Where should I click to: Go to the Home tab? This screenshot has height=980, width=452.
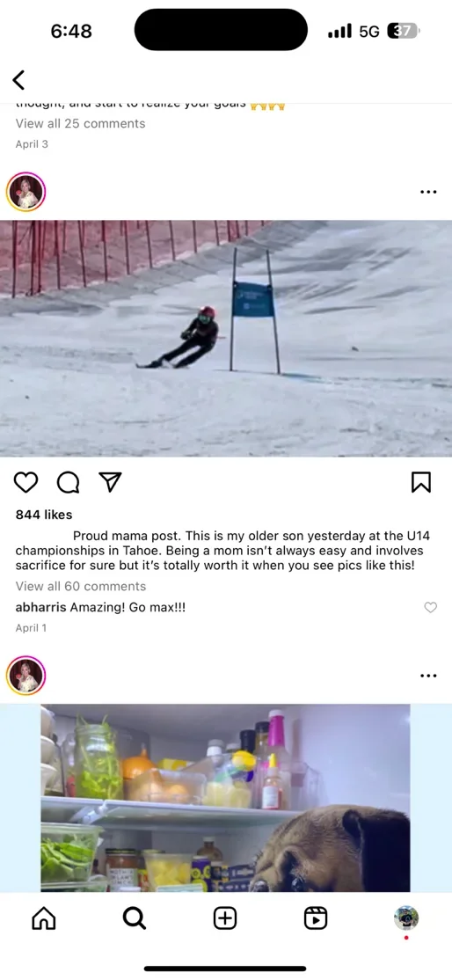(43, 918)
